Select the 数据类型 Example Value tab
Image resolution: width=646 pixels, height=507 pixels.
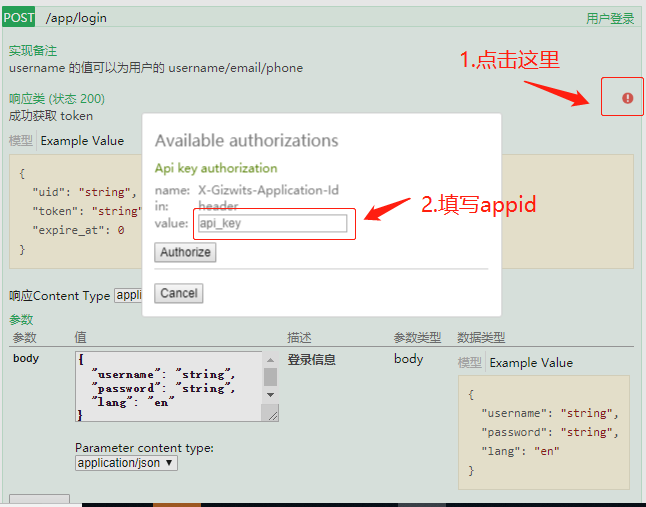tap(531, 362)
